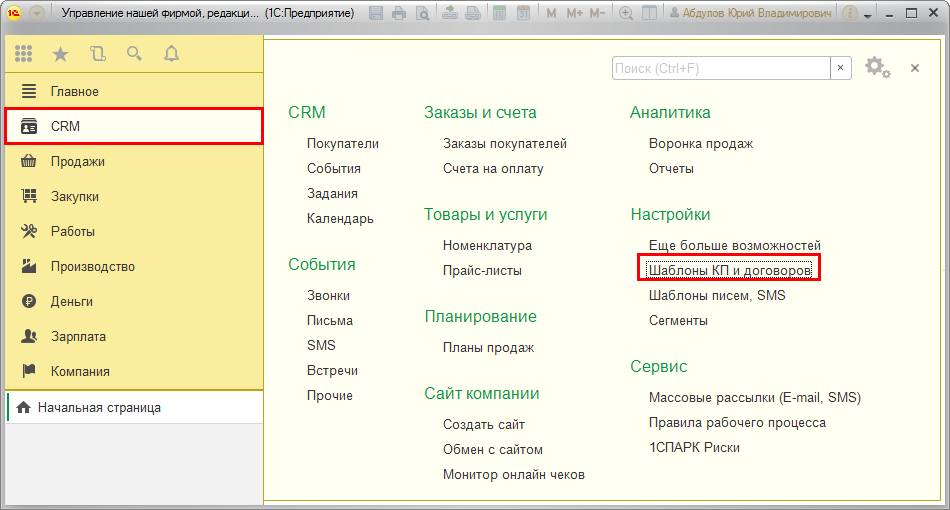This screenshot has width=950, height=510.
Task: Open Календарь link
Action: (x=340, y=219)
